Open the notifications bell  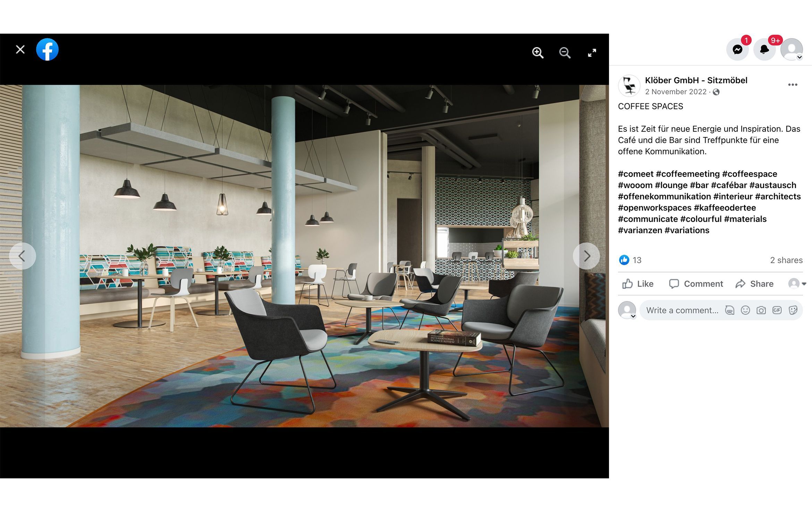[765, 49]
